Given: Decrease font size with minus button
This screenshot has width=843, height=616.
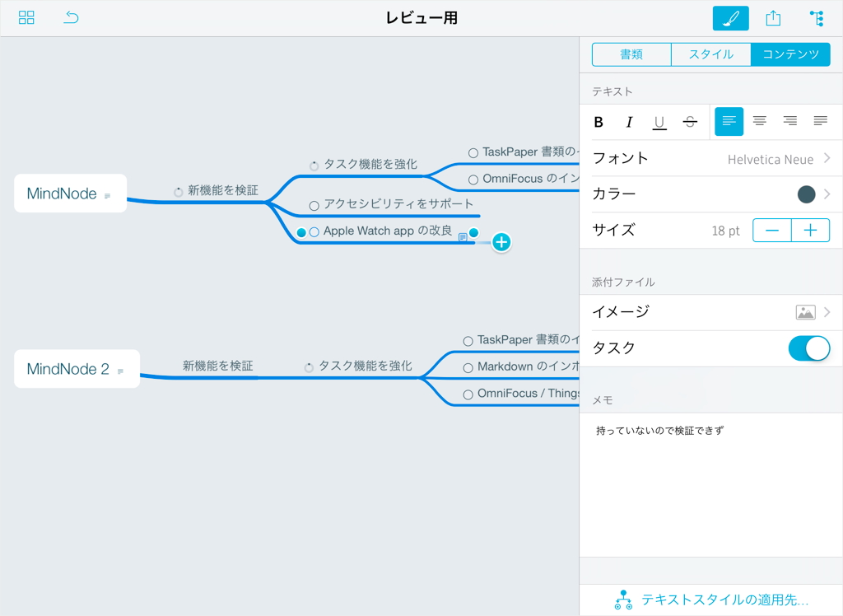Looking at the screenshot, I should [772, 231].
